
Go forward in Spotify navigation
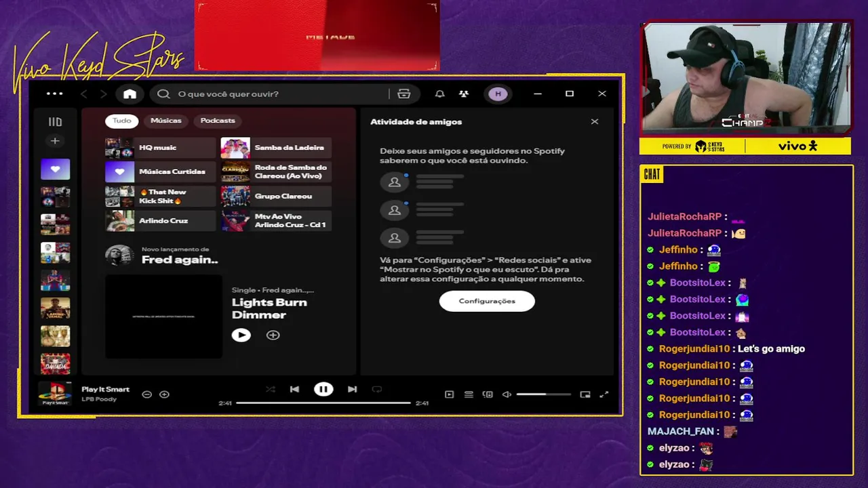coord(103,94)
